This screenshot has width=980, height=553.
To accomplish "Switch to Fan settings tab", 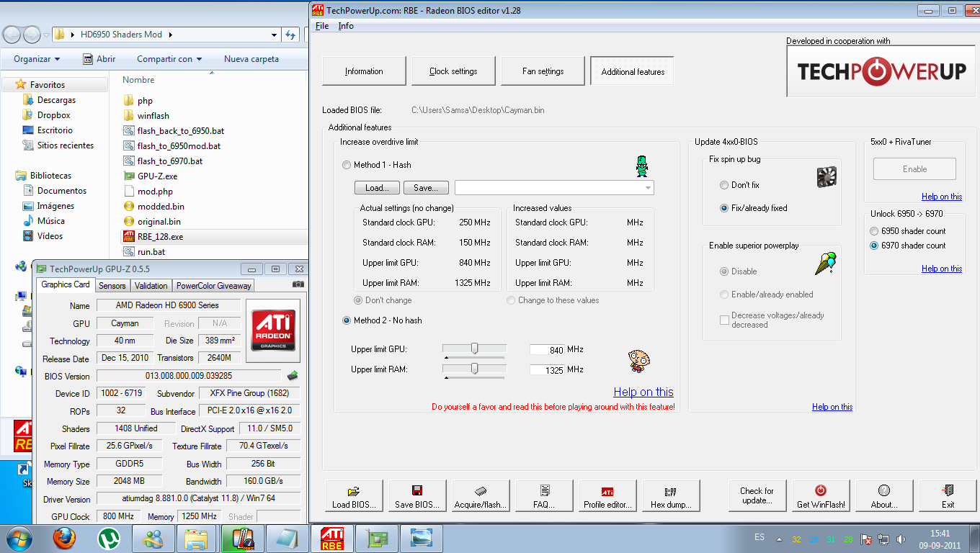I will [543, 71].
